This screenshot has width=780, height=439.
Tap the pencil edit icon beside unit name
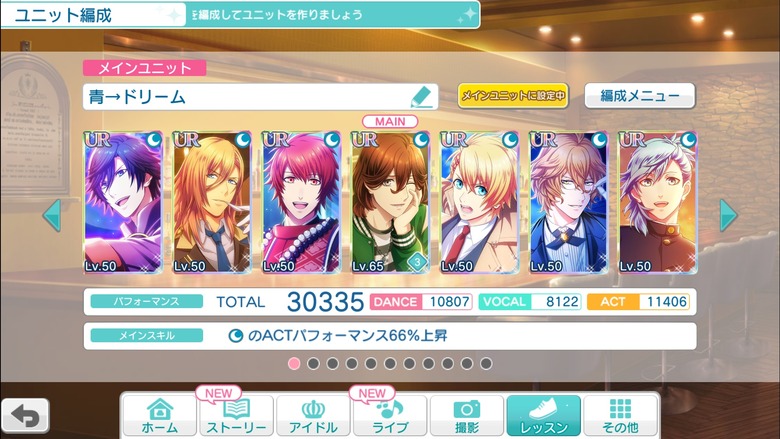(x=421, y=96)
